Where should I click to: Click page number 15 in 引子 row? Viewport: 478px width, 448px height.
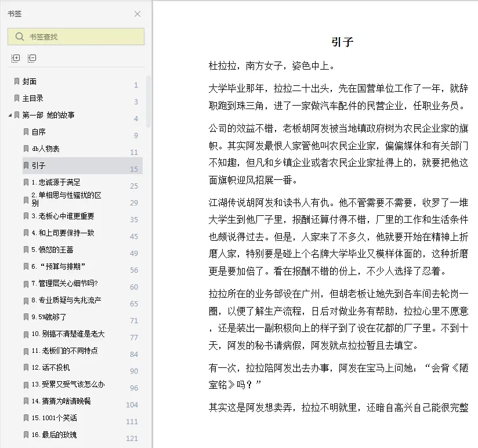click(134, 169)
